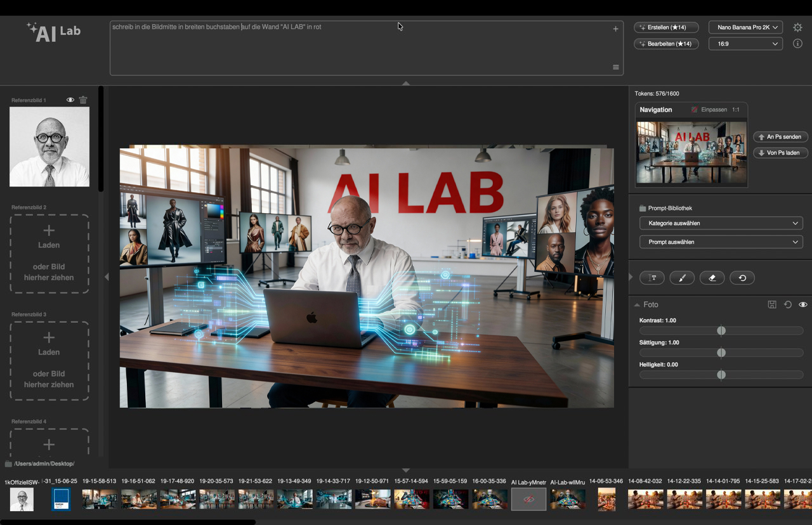Select the brush tool button
Viewport: 812px width, 525px height.
tap(682, 278)
